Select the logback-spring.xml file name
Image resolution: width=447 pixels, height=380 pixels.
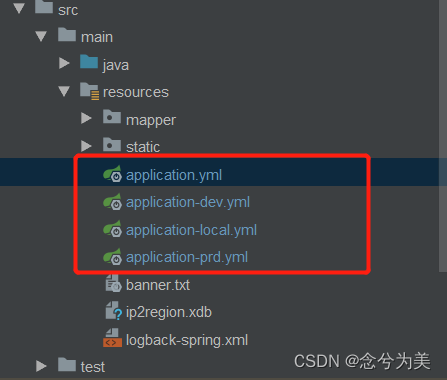tap(187, 341)
